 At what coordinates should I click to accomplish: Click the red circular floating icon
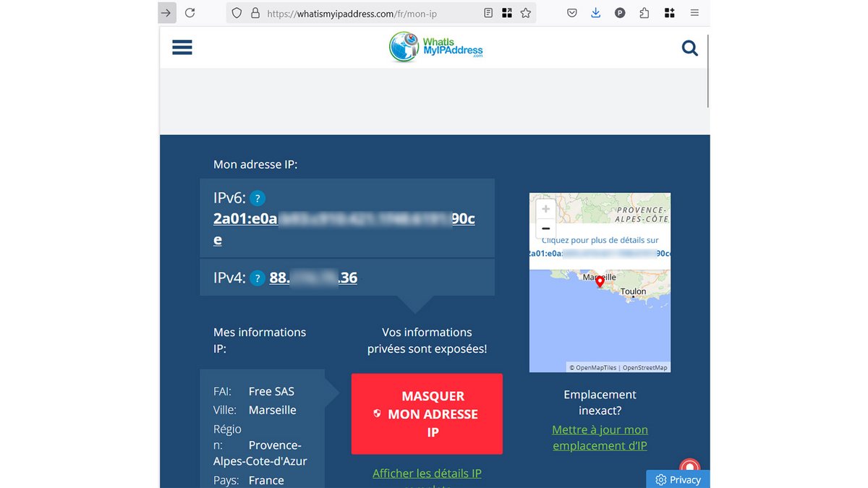coord(689,467)
